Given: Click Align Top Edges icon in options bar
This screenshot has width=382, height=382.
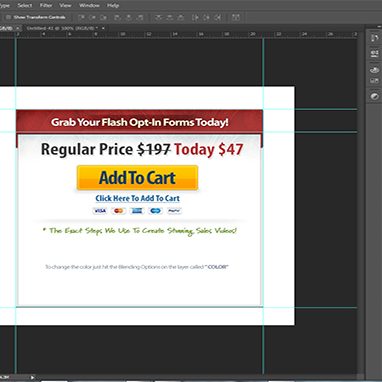Looking at the screenshot, I should coord(81,17).
